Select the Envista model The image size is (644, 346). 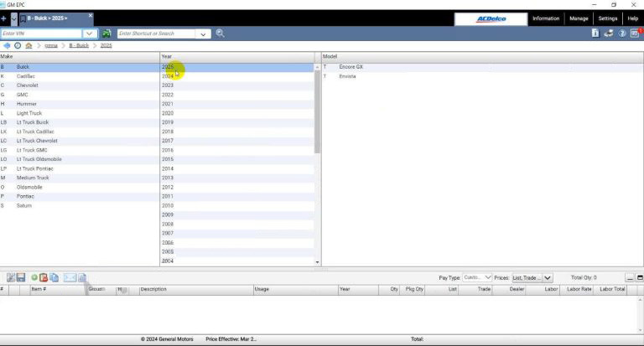coord(482,76)
